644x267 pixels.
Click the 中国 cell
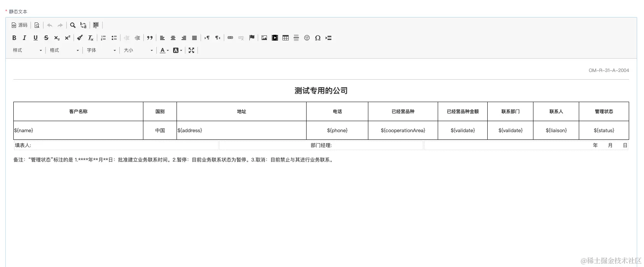160,130
